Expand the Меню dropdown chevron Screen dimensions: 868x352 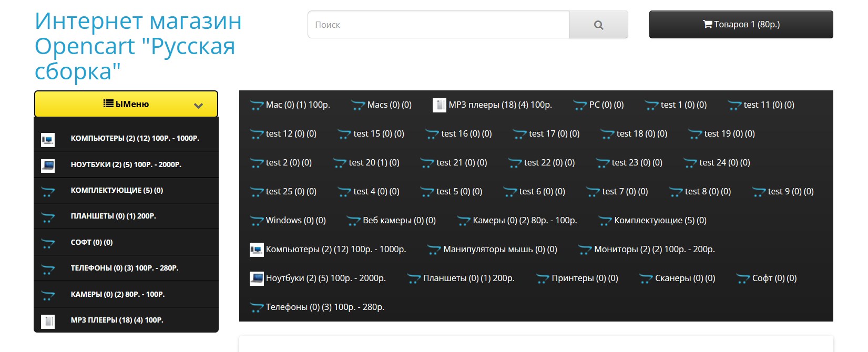pyautogui.click(x=198, y=105)
